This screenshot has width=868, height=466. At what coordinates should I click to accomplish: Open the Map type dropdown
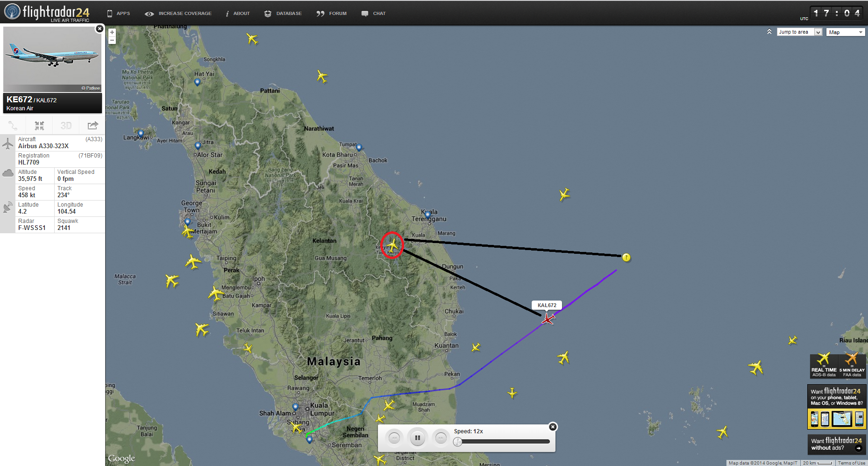tap(846, 32)
